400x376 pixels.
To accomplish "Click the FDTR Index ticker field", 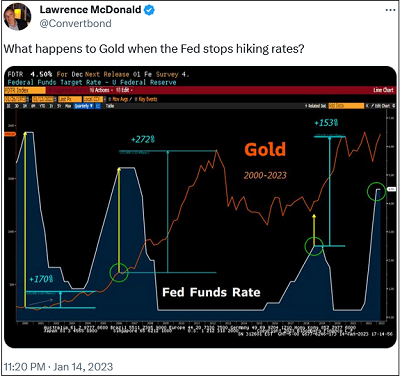I will pyautogui.click(x=25, y=90).
